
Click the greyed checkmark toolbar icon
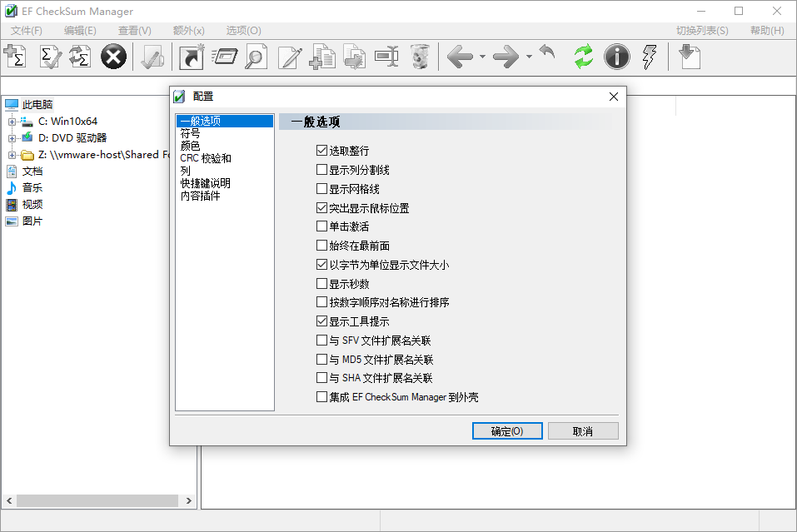(x=152, y=57)
